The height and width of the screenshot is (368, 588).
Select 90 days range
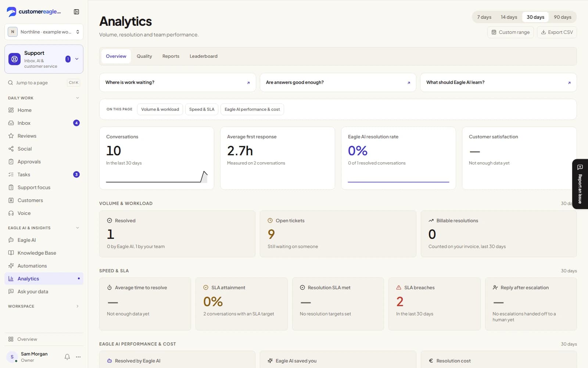(562, 17)
